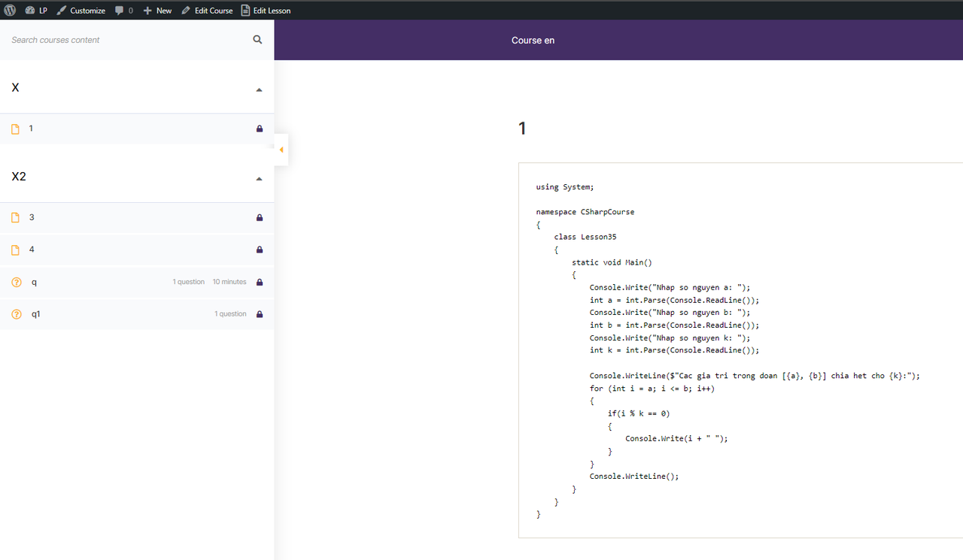This screenshot has width=963, height=560.
Task: Click the pencil icon beside Edit Course
Action: click(186, 11)
